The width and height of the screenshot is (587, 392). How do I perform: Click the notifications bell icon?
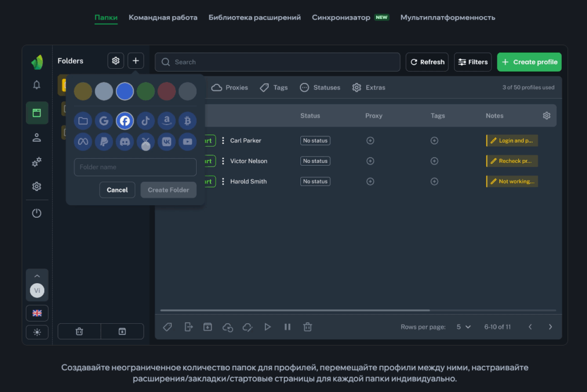point(37,85)
